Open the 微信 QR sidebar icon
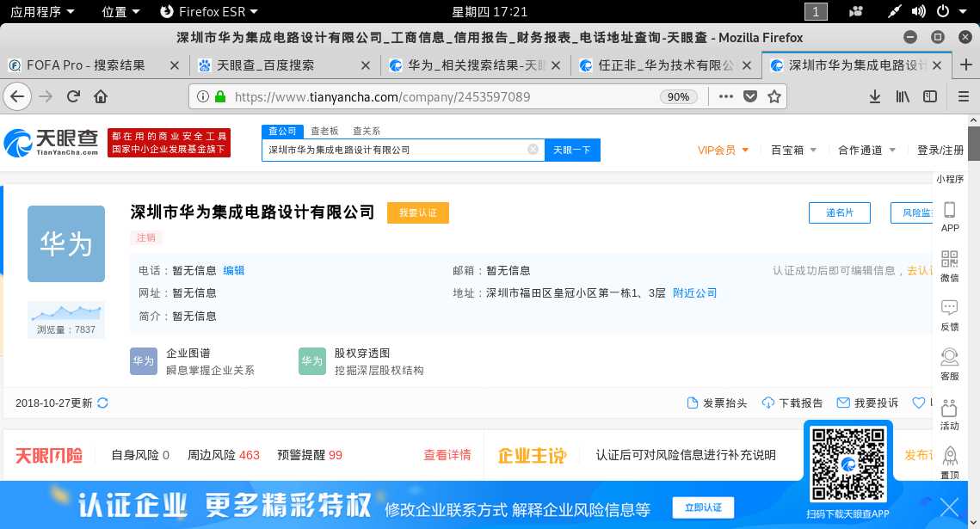The width and height of the screenshot is (980, 529). pyautogui.click(x=949, y=266)
